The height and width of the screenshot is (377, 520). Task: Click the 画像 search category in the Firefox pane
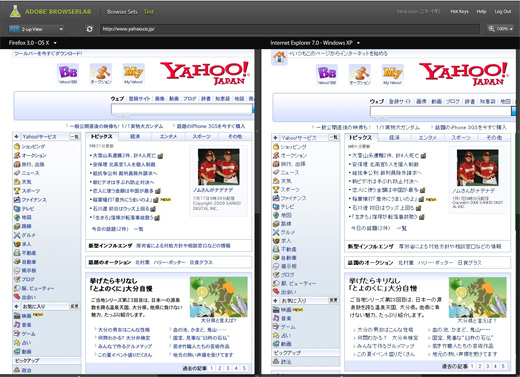tap(160, 99)
